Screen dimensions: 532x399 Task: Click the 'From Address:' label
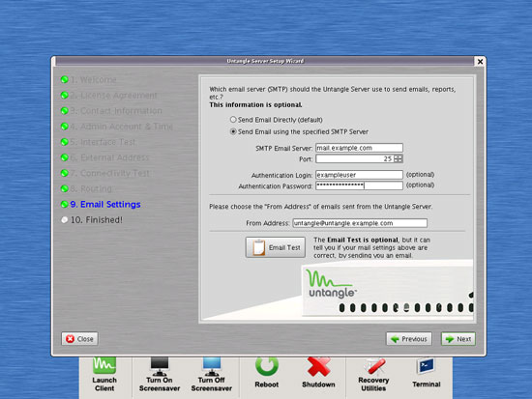(268, 223)
